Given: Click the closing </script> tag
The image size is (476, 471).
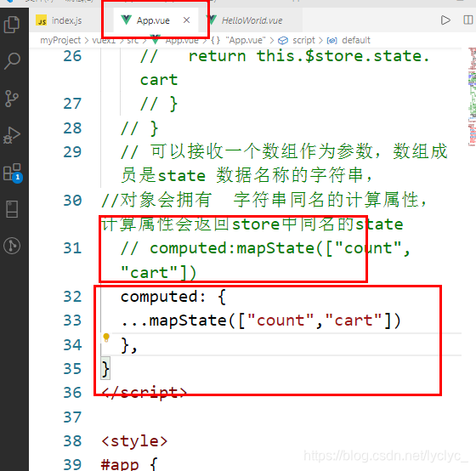Looking at the screenshot, I should coord(144,393).
